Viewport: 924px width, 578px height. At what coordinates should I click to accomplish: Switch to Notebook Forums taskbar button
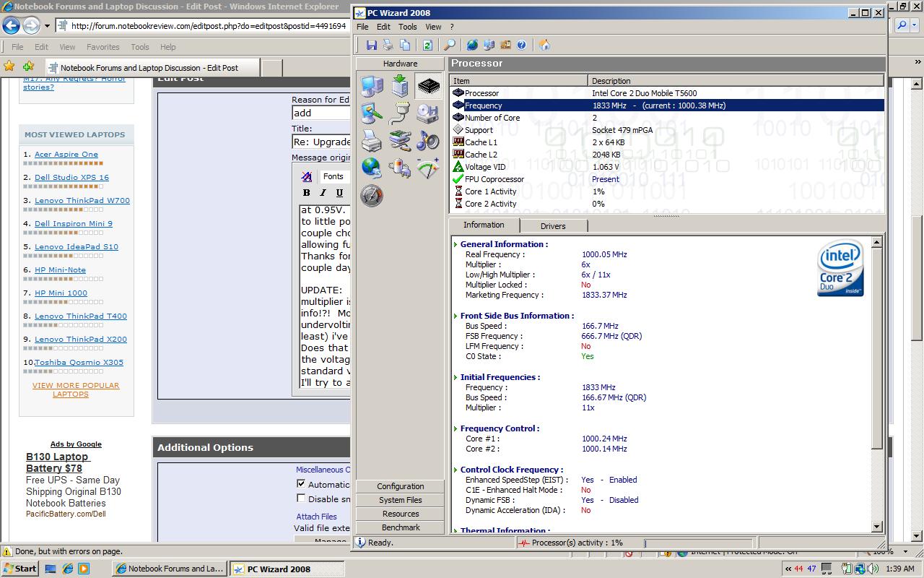click(170, 569)
